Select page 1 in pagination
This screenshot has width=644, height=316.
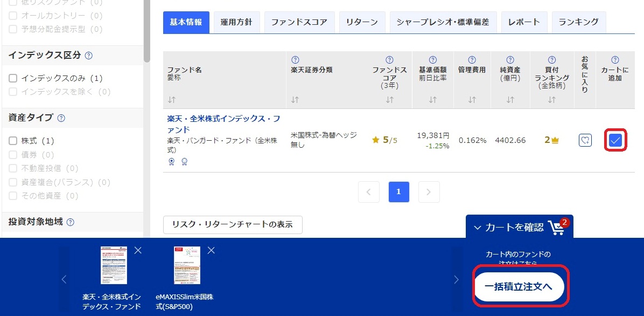[399, 192]
